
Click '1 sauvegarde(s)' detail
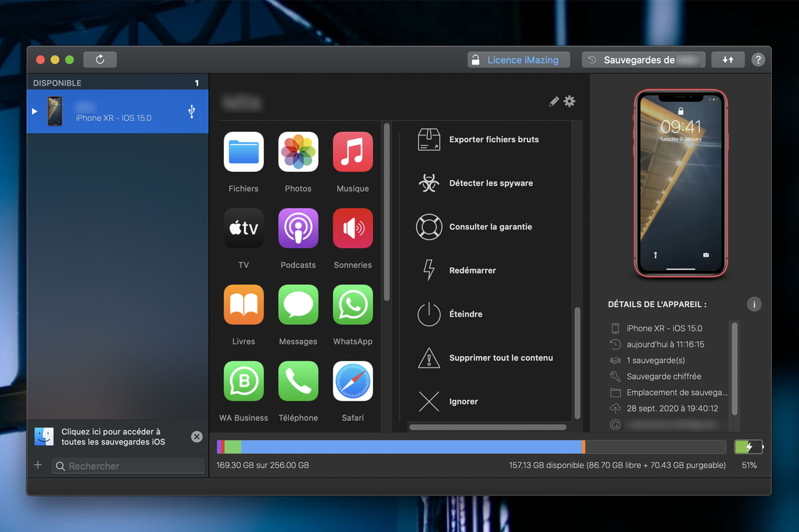pyautogui.click(x=656, y=360)
